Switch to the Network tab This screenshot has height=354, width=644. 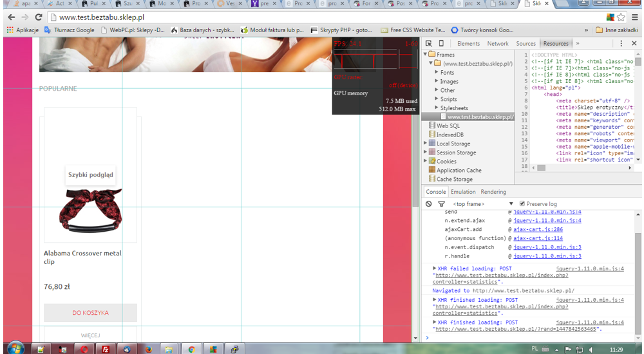click(x=498, y=43)
